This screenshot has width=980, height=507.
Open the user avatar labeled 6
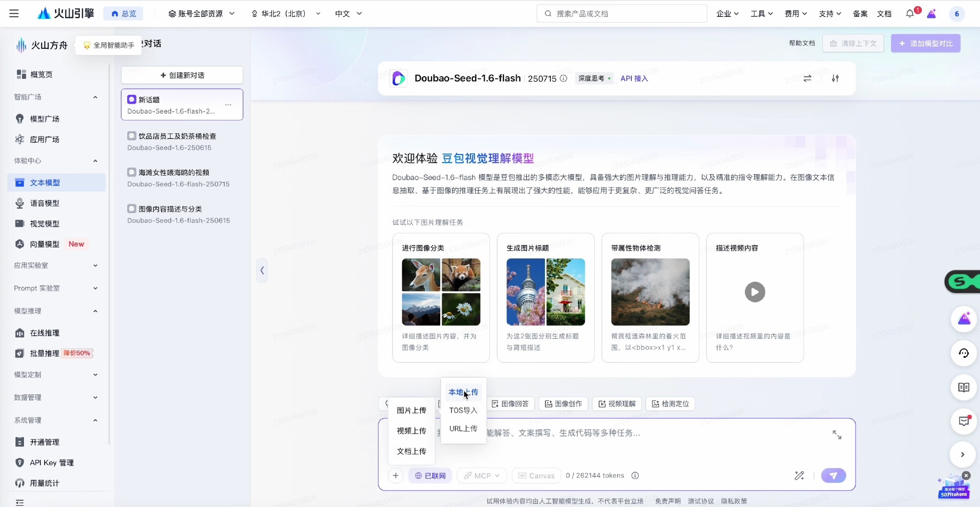957,14
